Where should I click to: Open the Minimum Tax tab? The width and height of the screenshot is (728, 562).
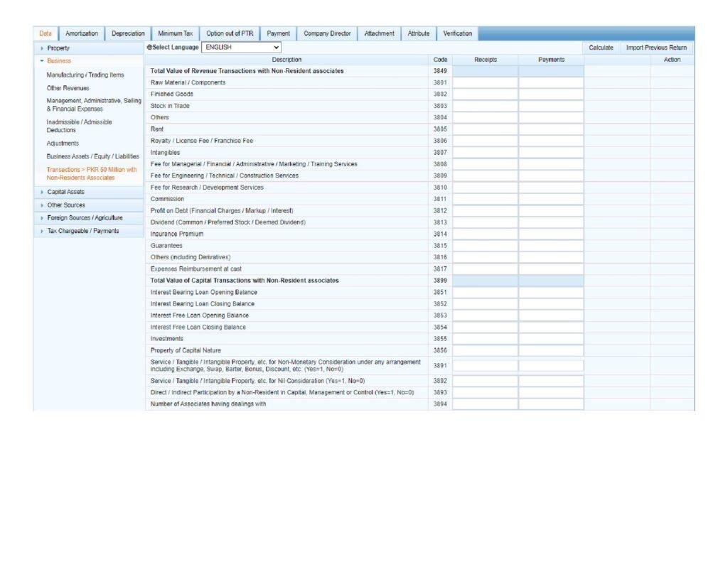pyautogui.click(x=175, y=33)
